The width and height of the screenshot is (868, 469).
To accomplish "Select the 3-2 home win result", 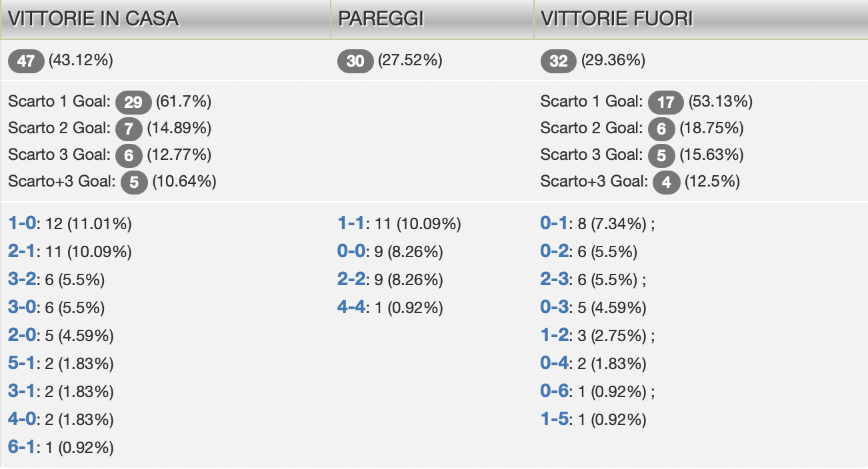I will [x=21, y=280].
